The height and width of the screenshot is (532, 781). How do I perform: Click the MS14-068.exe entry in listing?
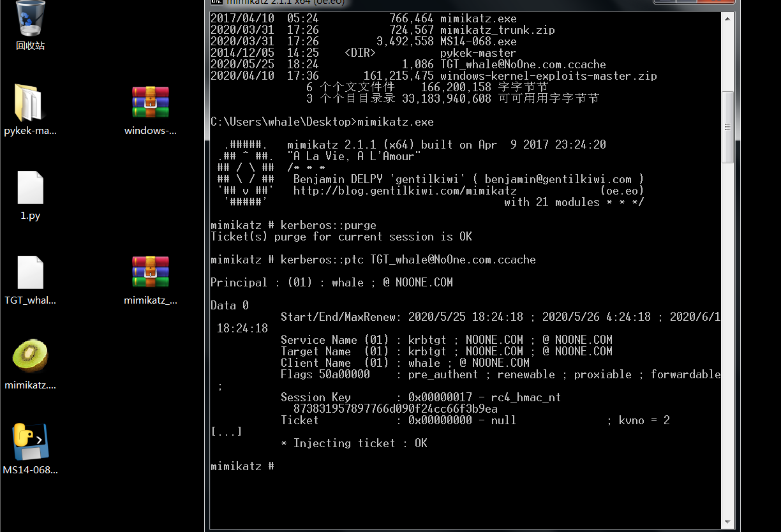[x=364, y=41]
